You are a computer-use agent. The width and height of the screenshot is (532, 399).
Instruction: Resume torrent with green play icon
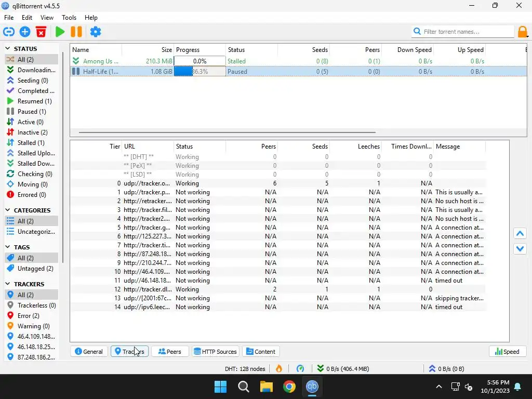pos(60,32)
